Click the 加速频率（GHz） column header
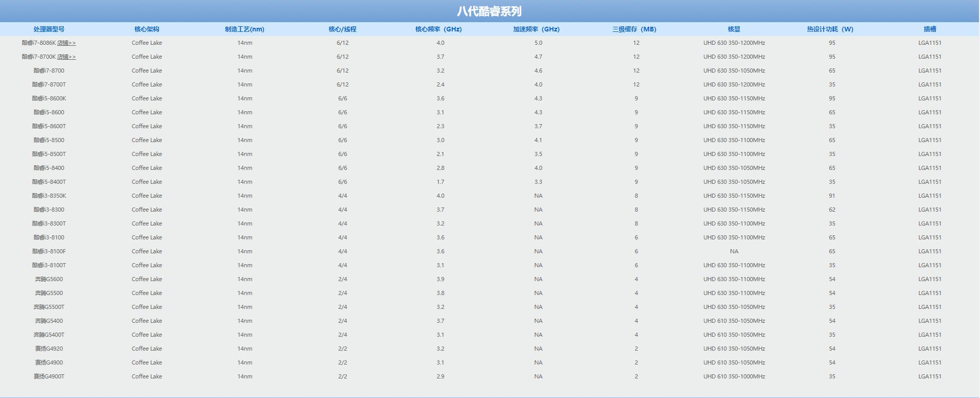This screenshot has width=980, height=398. pyautogui.click(x=537, y=29)
